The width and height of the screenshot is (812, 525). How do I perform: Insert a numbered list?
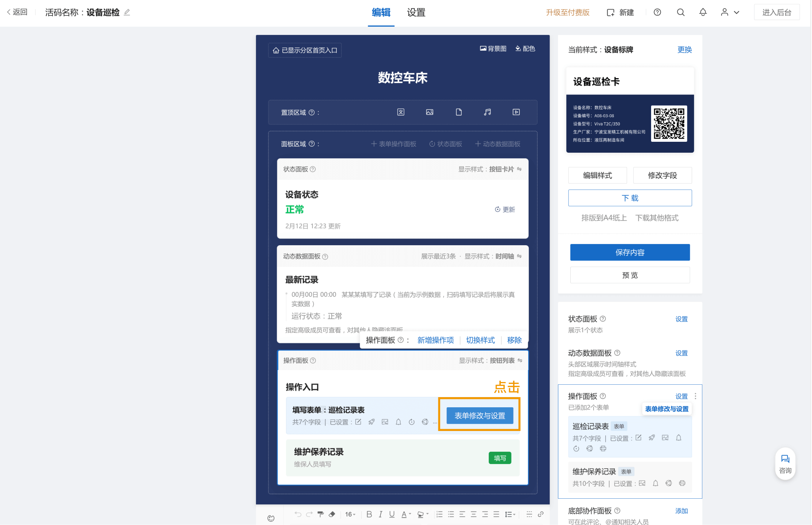(x=439, y=514)
